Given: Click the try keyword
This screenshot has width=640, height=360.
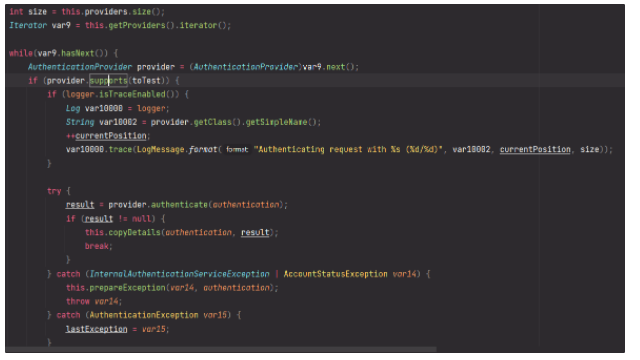Looking at the screenshot, I should pos(54,191).
